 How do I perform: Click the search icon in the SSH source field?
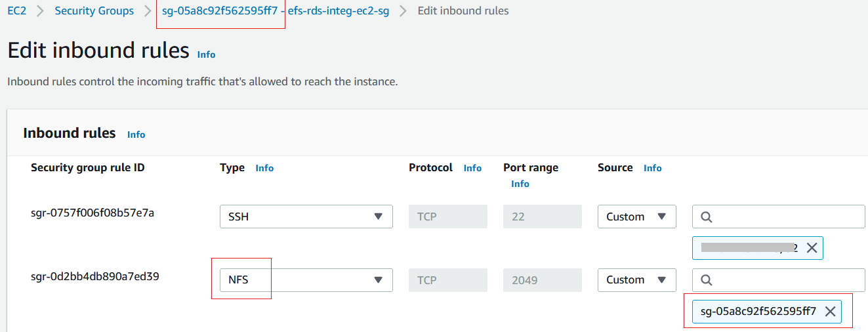(x=707, y=217)
